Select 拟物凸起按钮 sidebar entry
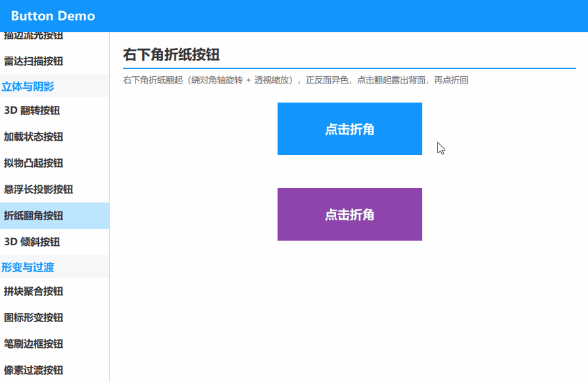This screenshot has width=588, height=382. click(x=55, y=163)
